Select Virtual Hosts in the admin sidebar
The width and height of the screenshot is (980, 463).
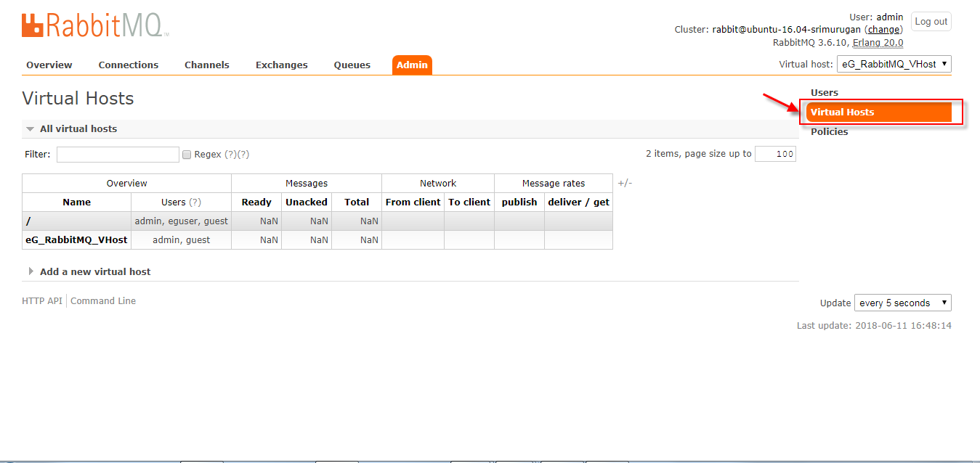[879, 112]
